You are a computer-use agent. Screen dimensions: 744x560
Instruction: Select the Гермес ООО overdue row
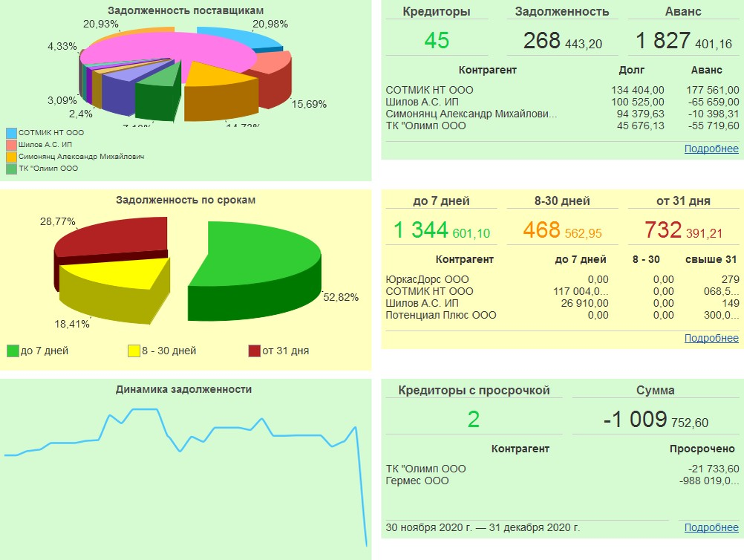click(x=562, y=481)
